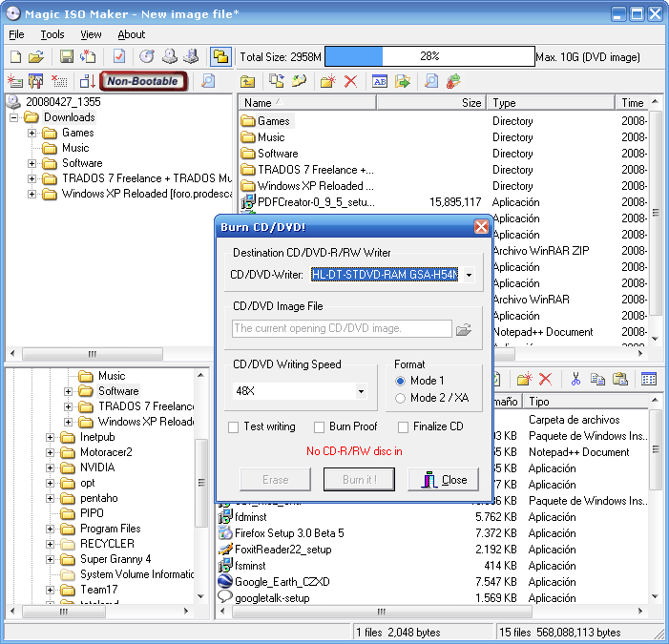Click the Copy documents icon in explorer toolbar

[597, 379]
